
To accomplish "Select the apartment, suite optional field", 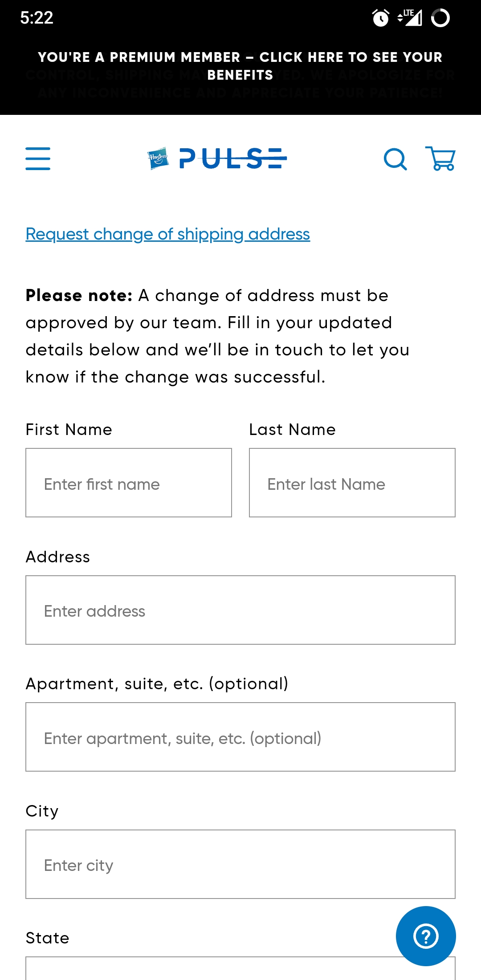I will pos(240,737).
